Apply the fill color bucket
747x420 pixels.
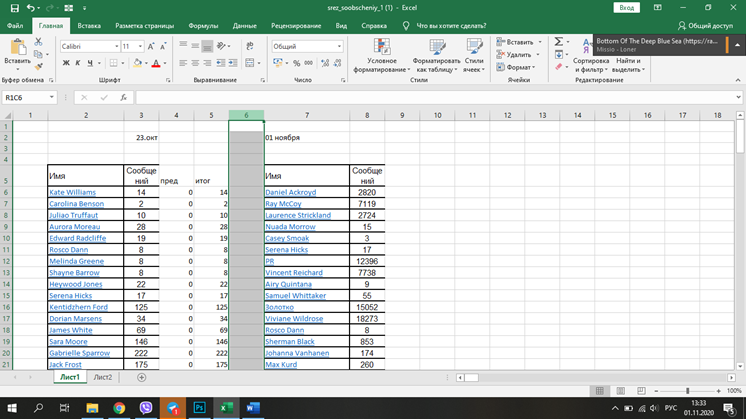point(137,63)
